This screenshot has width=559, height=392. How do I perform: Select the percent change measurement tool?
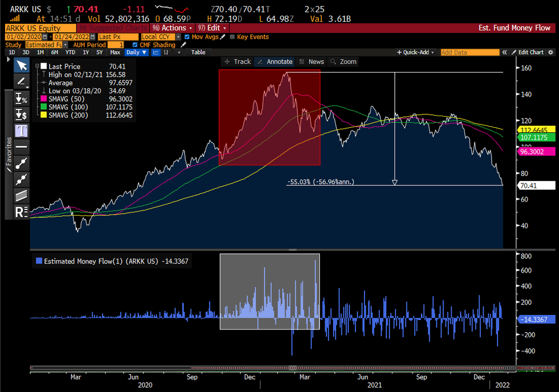click(21, 98)
